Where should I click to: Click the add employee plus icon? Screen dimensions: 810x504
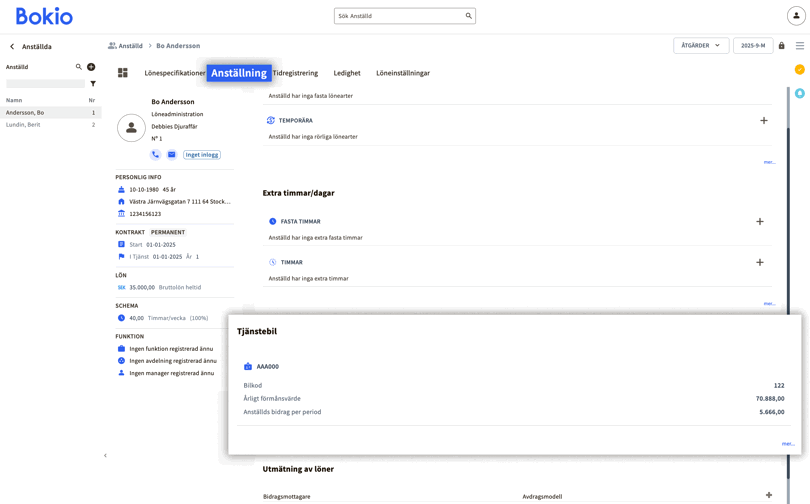point(91,67)
